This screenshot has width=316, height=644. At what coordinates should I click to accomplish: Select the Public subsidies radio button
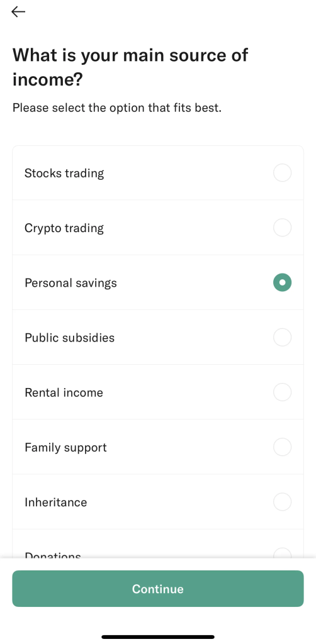click(282, 337)
